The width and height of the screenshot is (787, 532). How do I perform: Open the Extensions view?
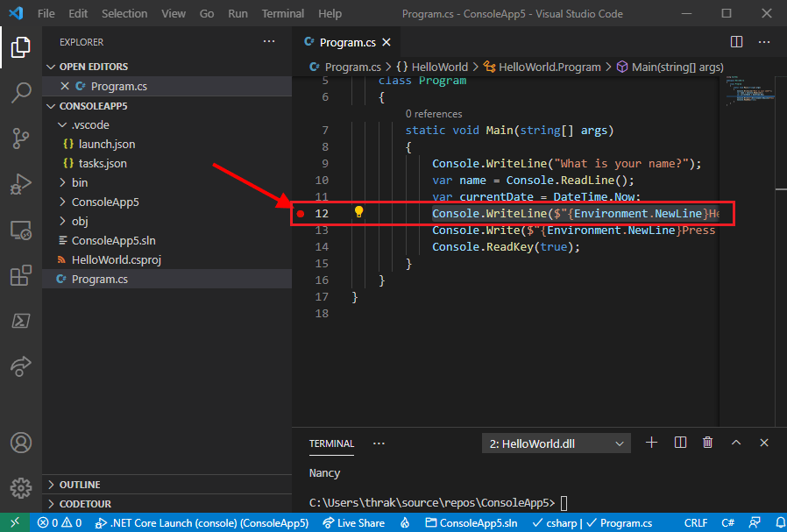[21, 275]
